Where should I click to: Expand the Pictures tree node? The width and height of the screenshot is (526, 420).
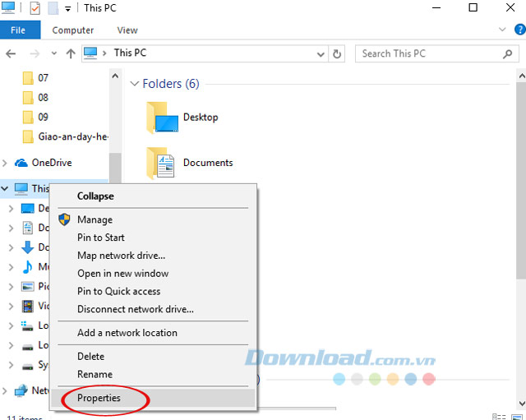click(11, 287)
